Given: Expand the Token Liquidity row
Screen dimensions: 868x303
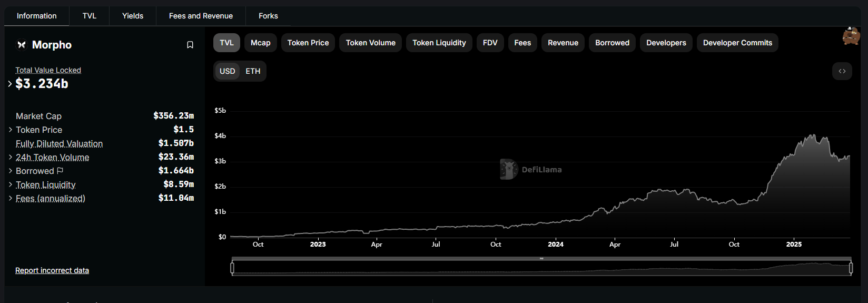Looking at the screenshot, I should click(x=11, y=184).
